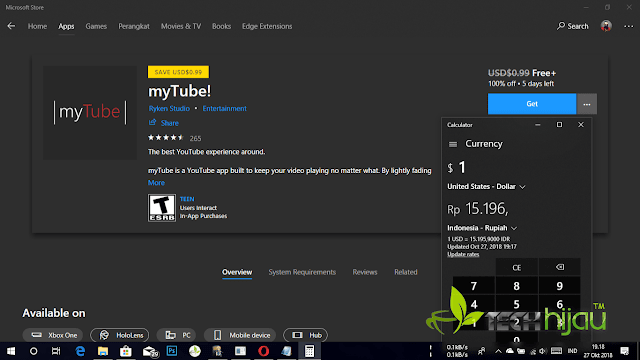Click the myTube app logo image
This screenshot has height=360, width=640.
[90, 112]
